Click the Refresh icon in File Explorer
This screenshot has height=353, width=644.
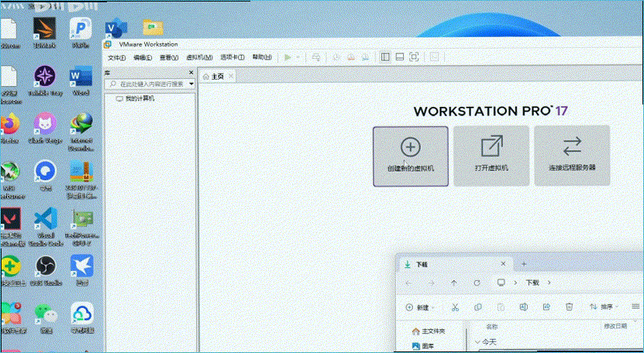click(x=477, y=283)
